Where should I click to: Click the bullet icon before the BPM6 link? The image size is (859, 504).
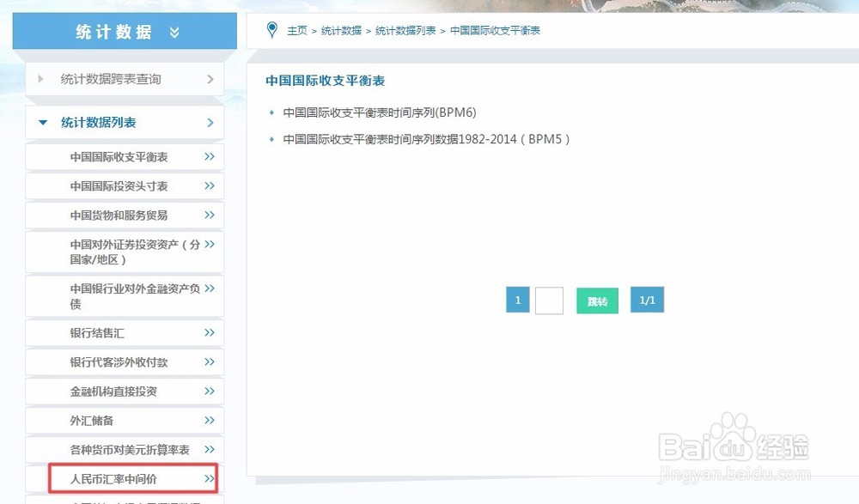coord(273,112)
